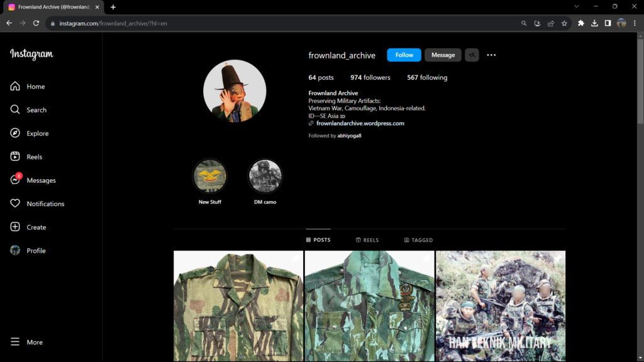Open the browser zoom search icon
644x362 pixels.
[524, 23]
